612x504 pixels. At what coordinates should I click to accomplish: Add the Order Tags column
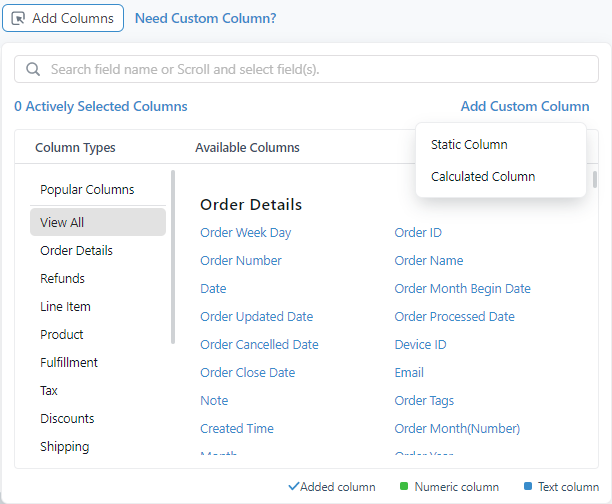pos(424,400)
